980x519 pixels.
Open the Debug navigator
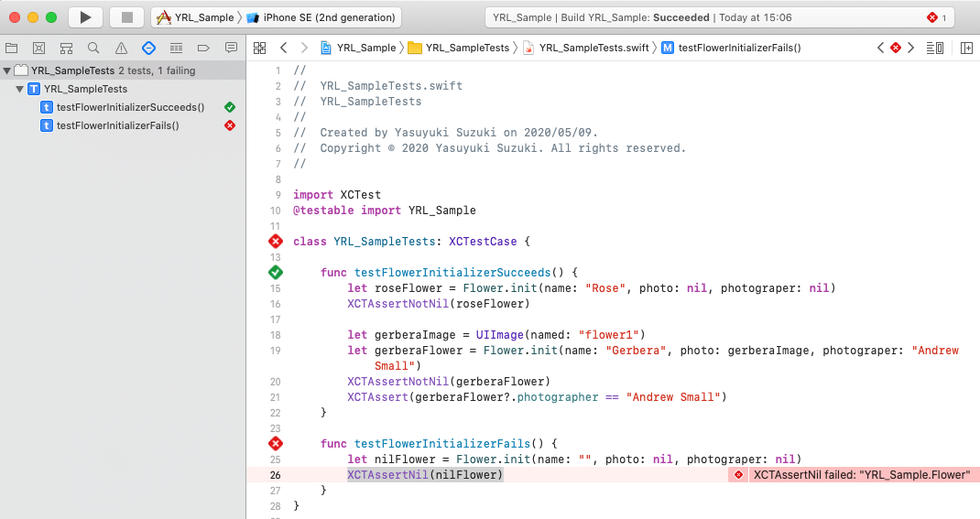click(x=176, y=49)
